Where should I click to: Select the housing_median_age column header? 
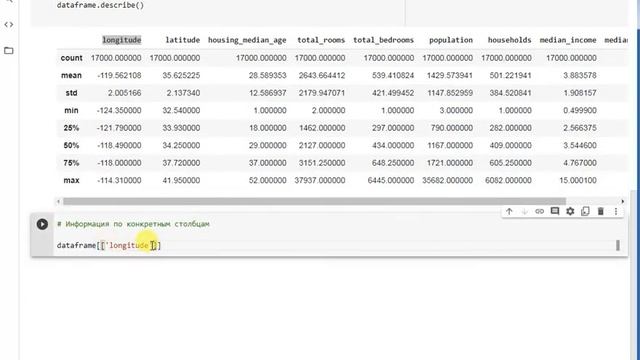(x=247, y=40)
